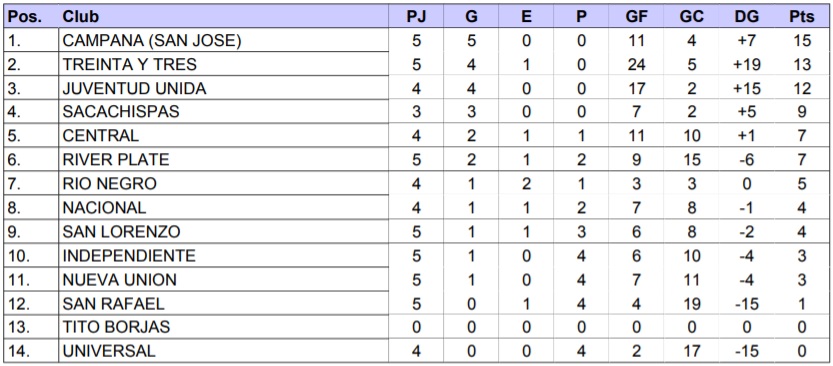
Task: Click the UNIVERSAL club name
Action: click(109, 351)
